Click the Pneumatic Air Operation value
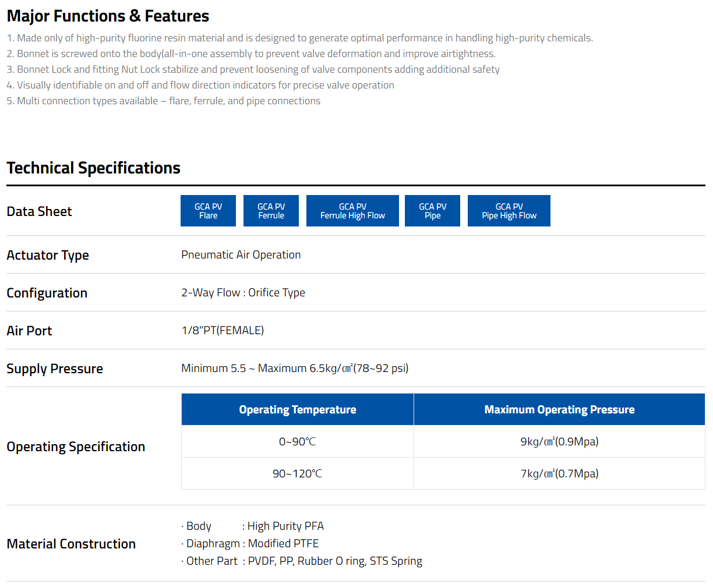 [x=241, y=254]
